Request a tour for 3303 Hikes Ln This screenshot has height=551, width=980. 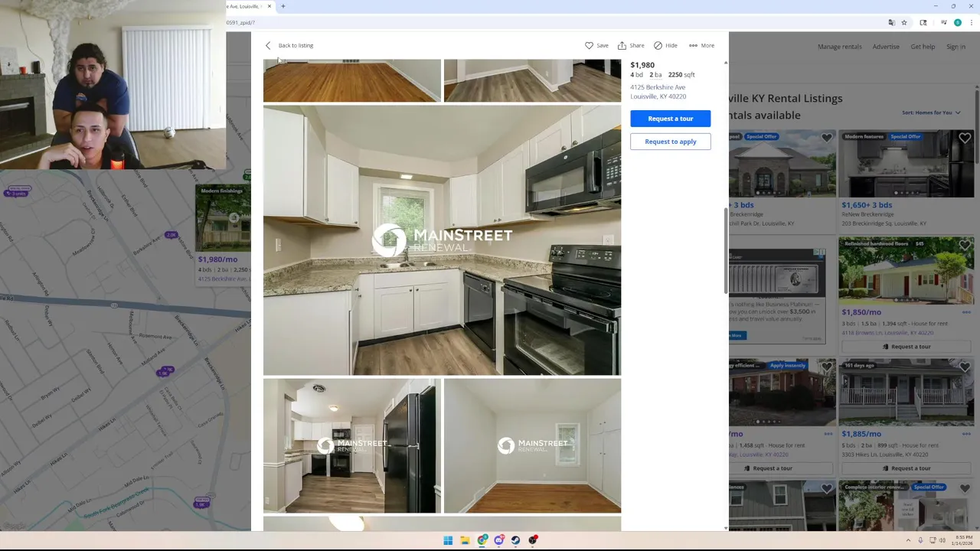click(x=906, y=468)
